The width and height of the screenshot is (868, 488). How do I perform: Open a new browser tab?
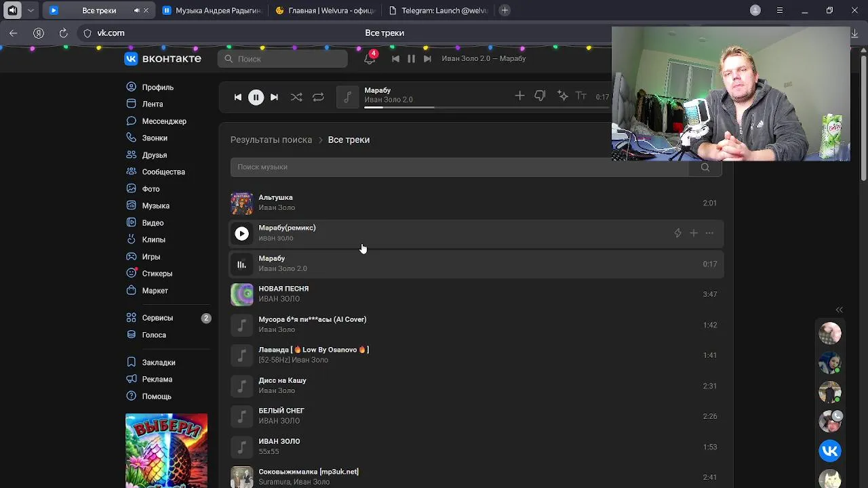point(505,10)
